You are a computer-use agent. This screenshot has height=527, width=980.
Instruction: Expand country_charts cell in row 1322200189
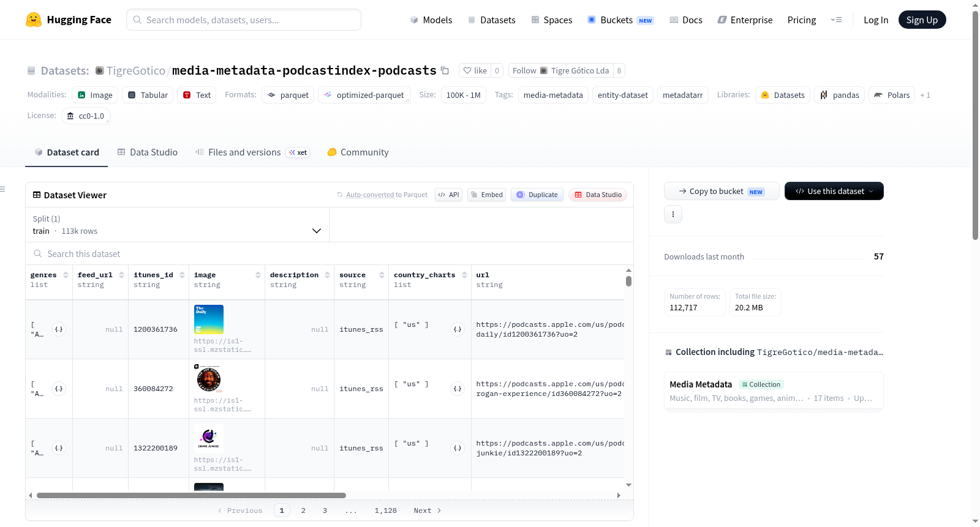coord(458,448)
